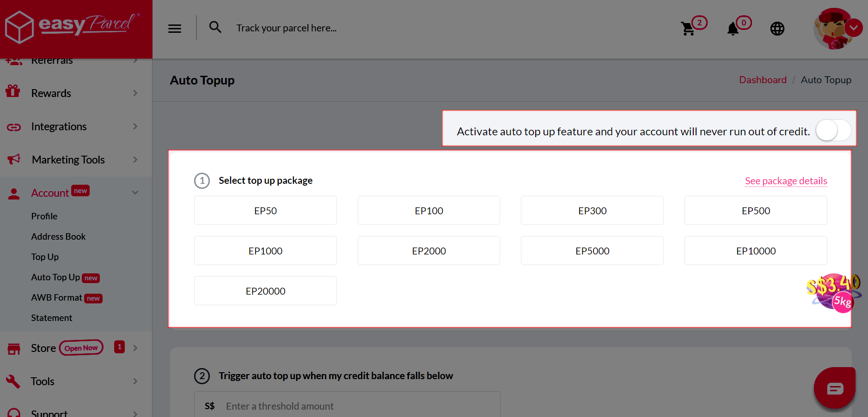Viewport: 868px width, 417px height.
Task: Open the language globe icon
Action: (777, 28)
